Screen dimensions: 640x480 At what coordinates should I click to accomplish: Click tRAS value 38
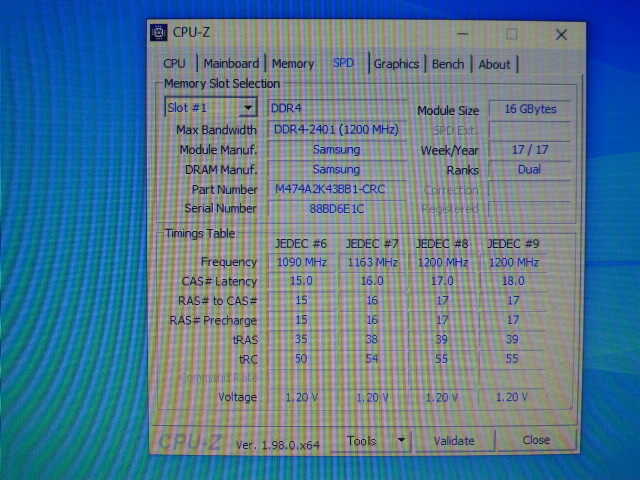(372, 339)
